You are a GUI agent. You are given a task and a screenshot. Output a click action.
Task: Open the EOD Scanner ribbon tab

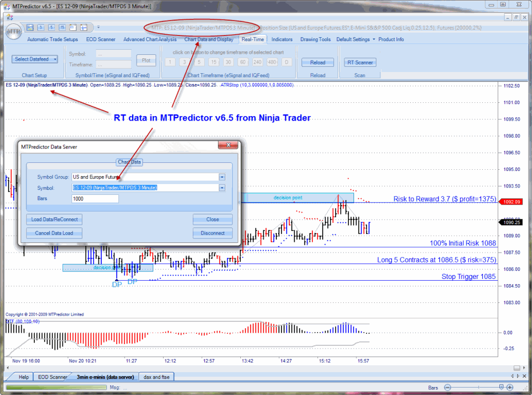101,39
